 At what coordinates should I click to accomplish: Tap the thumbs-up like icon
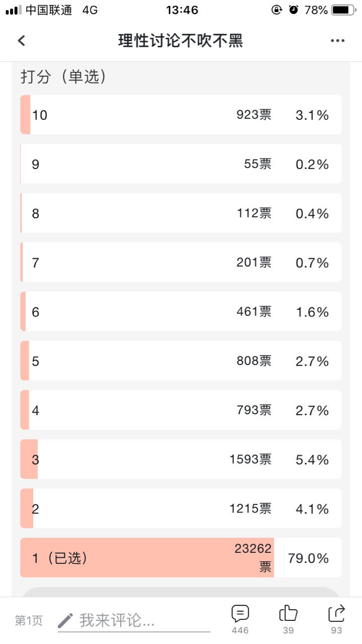288,614
